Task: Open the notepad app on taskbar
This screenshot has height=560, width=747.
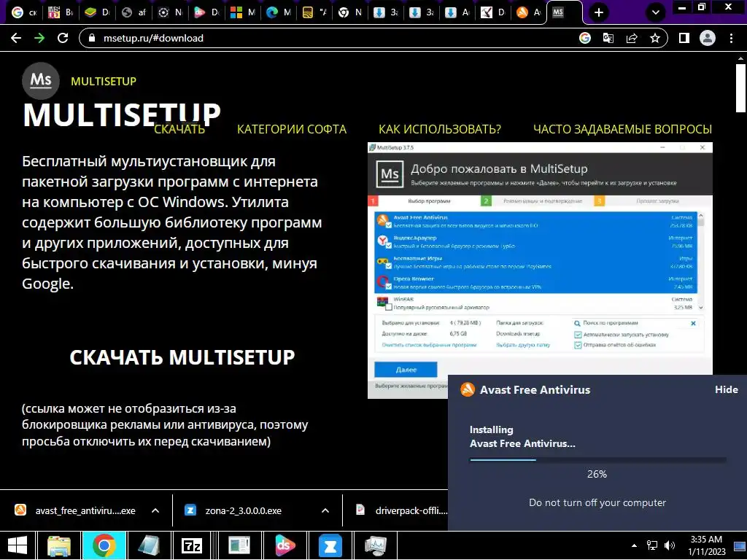Action: coord(148,545)
